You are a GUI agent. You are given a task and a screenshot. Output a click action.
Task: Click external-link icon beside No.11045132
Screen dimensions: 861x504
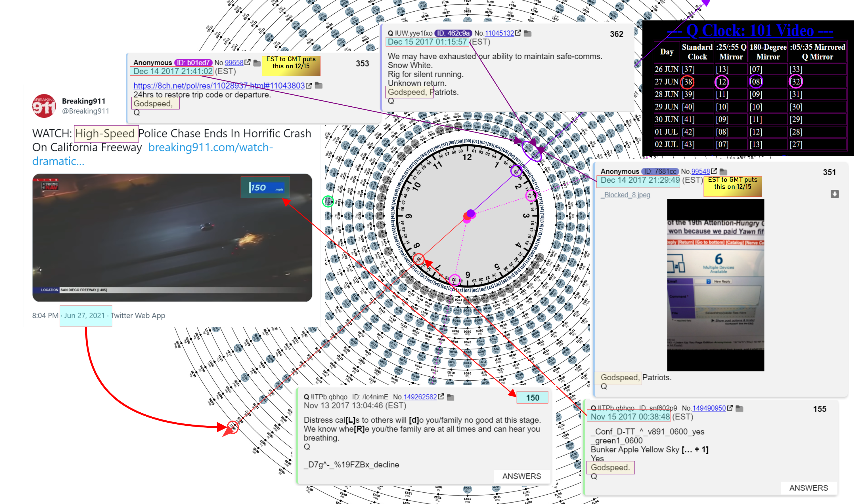tap(518, 33)
